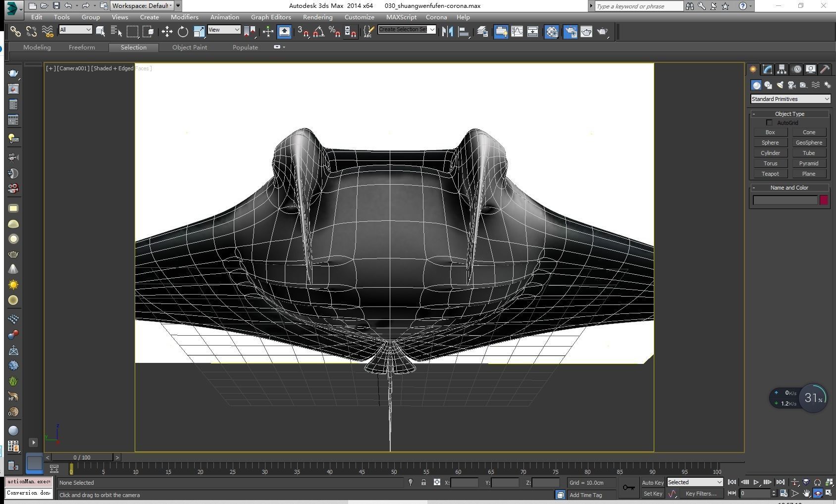This screenshot has height=504, width=836.
Task: Click the Bind to Space Warp icon
Action: tap(47, 32)
